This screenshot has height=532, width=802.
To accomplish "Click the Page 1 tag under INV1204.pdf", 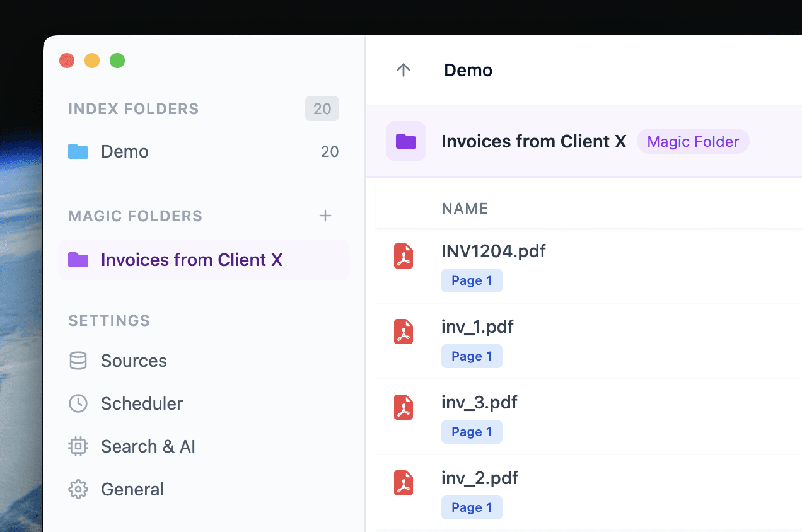I will (472, 280).
